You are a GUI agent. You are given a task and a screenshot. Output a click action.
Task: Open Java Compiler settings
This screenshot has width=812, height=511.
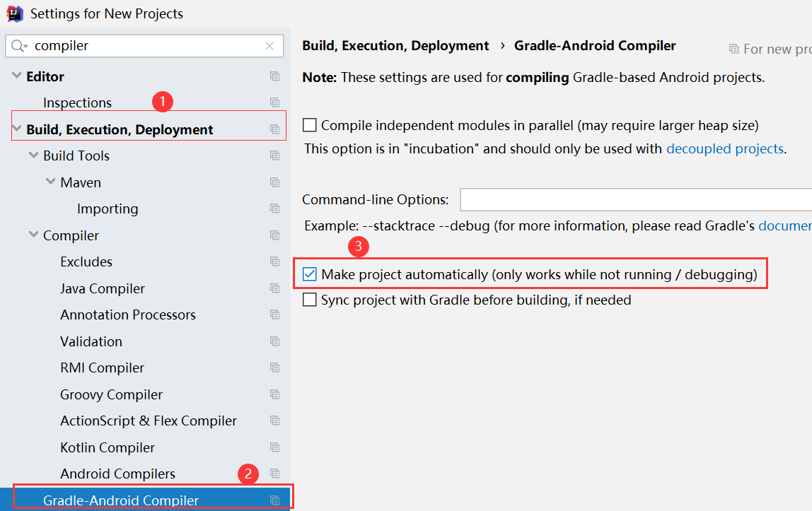(103, 288)
